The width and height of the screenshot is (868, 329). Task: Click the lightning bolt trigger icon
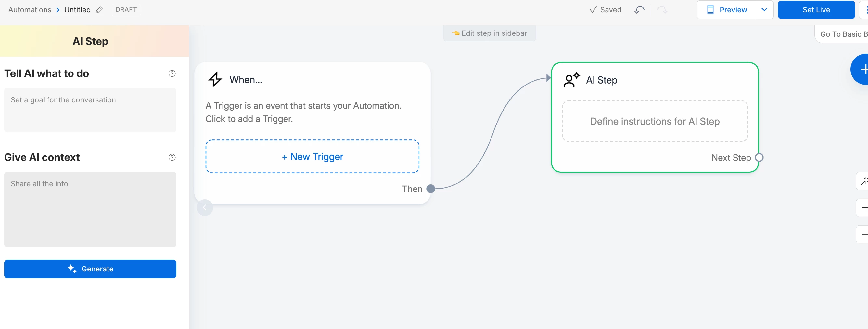(215, 80)
